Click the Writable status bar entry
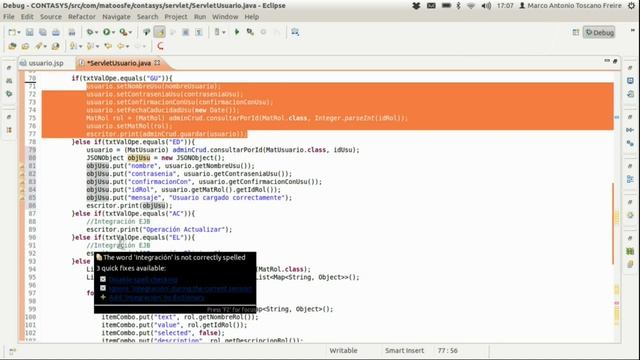 coord(343,351)
